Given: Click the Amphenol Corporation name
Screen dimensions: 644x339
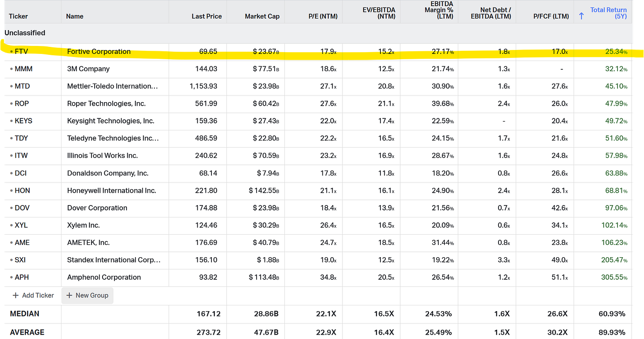Looking at the screenshot, I should pos(104,277).
